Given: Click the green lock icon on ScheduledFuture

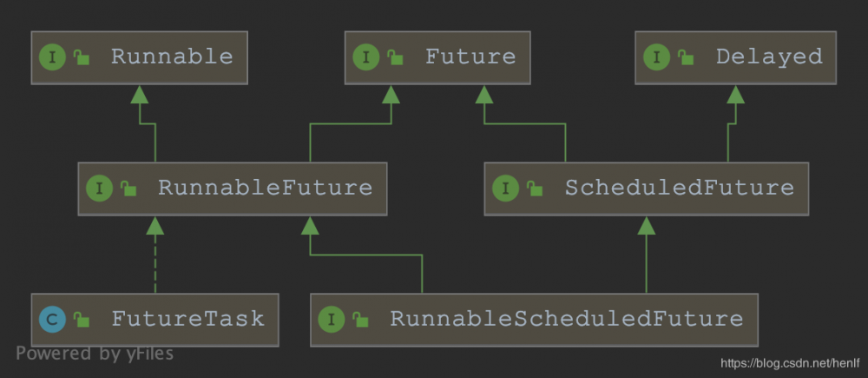Looking at the screenshot, I should click(534, 188).
